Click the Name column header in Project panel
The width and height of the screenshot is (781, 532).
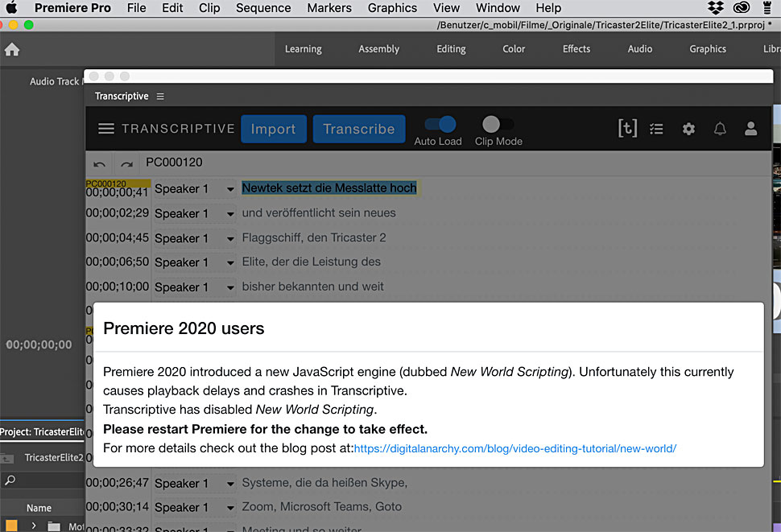coord(39,508)
